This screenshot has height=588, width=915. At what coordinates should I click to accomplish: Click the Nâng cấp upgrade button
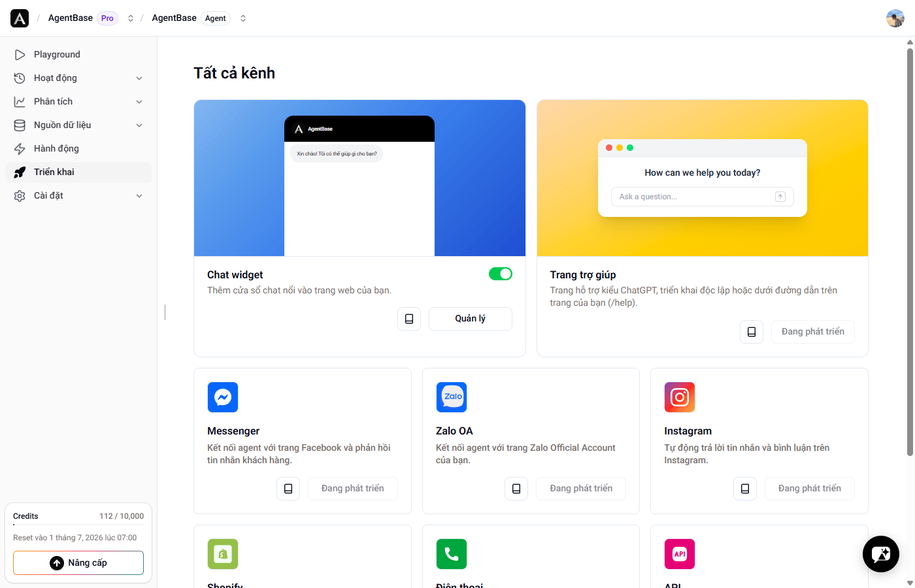point(78,563)
